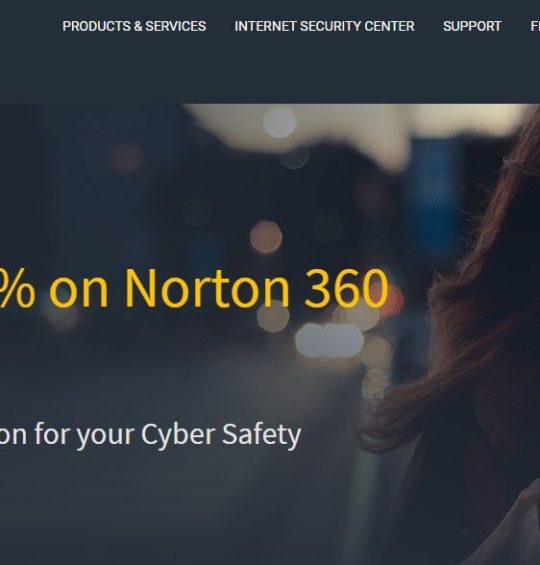Click the percent symbol in the headline
The height and width of the screenshot is (565, 540).
coord(17,289)
